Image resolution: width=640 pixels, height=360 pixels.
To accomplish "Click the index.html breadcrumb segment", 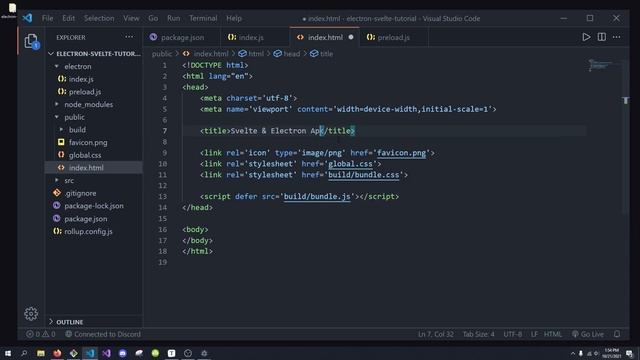I will click(x=206, y=53).
